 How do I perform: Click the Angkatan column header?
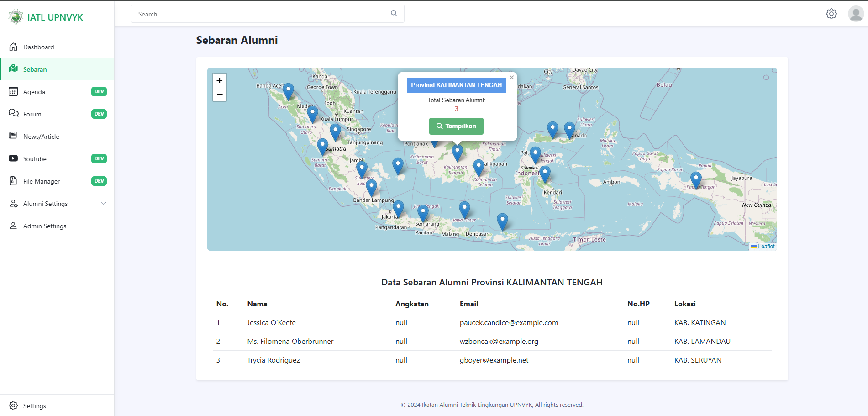412,304
